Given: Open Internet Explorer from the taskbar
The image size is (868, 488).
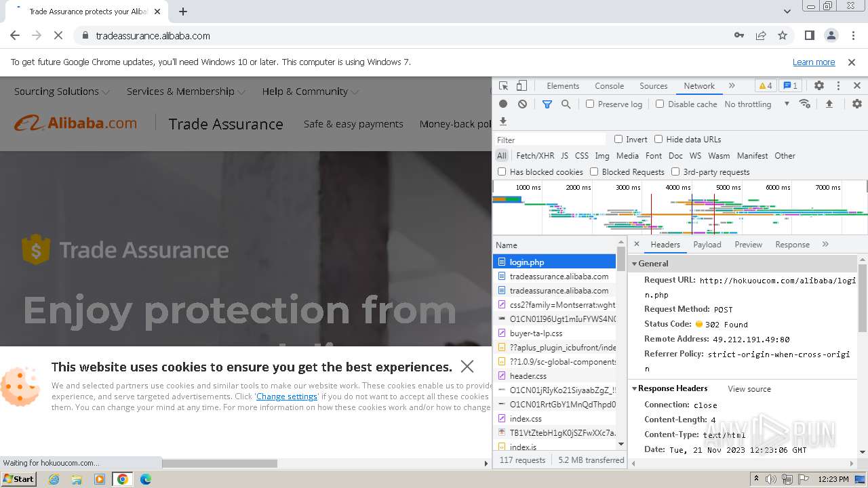Looking at the screenshot, I should click(x=54, y=479).
